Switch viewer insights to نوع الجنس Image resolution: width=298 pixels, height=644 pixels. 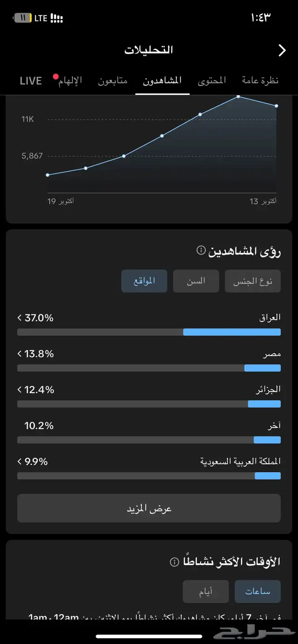[x=252, y=281]
